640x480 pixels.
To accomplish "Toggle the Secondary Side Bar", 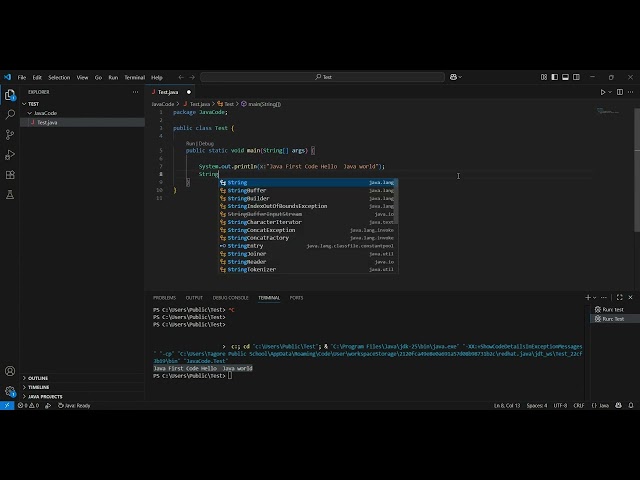I will click(576, 77).
